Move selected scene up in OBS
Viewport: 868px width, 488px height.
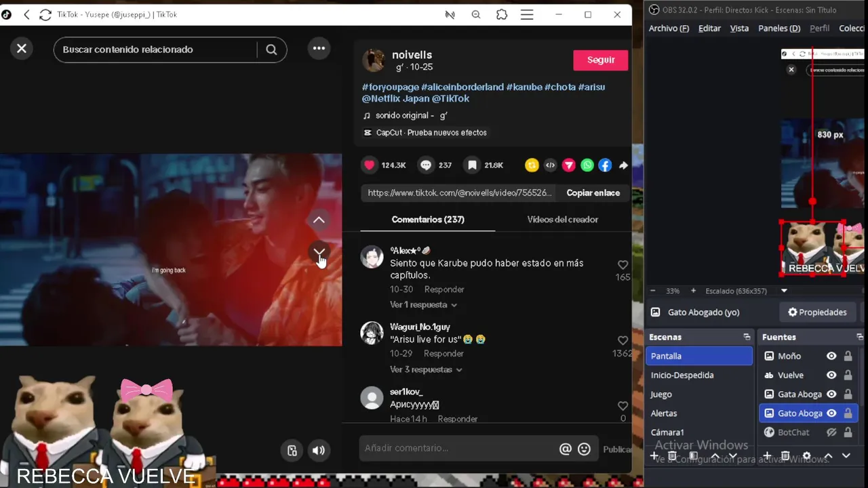pos(714,456)
